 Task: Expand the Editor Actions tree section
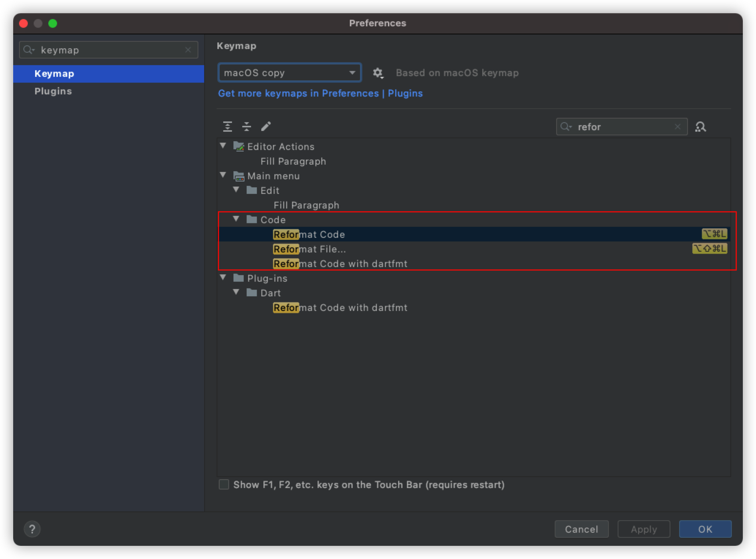click(x=226, y=146)
